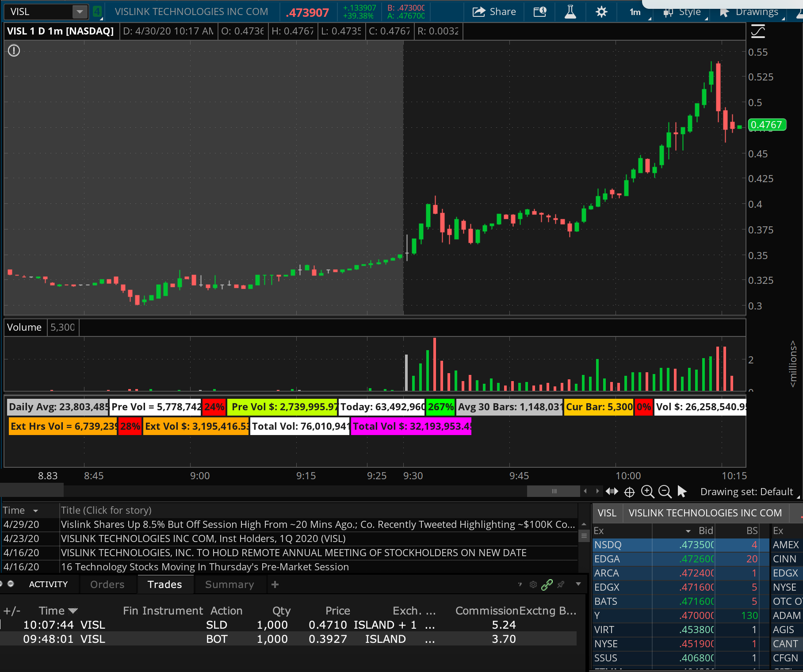Screen dimensions: 803x672
Task: Select the 09:48:01 VISL BOT trade row
Action: click(288, 639)
